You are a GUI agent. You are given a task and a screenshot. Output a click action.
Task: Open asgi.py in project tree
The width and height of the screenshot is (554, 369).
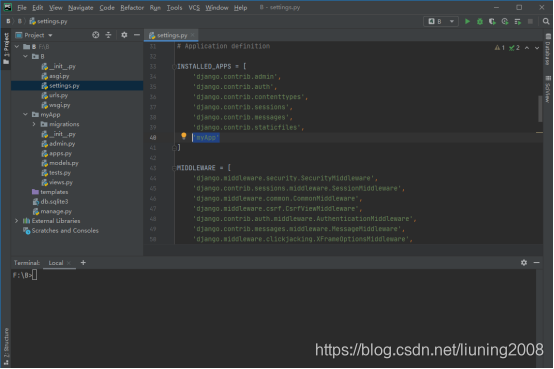[55, 76]
